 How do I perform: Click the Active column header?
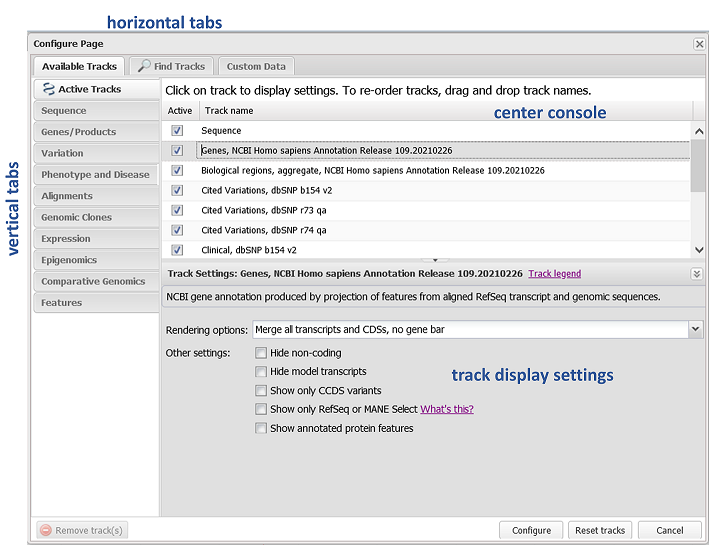pos(180,111)
